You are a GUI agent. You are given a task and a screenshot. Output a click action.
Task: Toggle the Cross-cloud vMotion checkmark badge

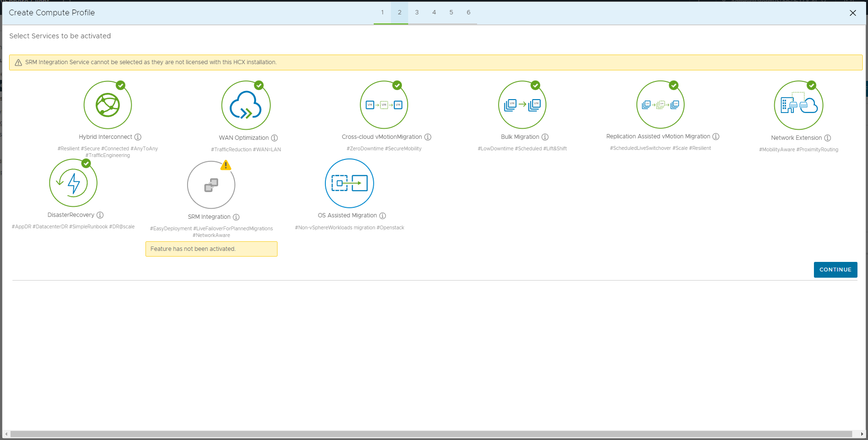point(397,85)
